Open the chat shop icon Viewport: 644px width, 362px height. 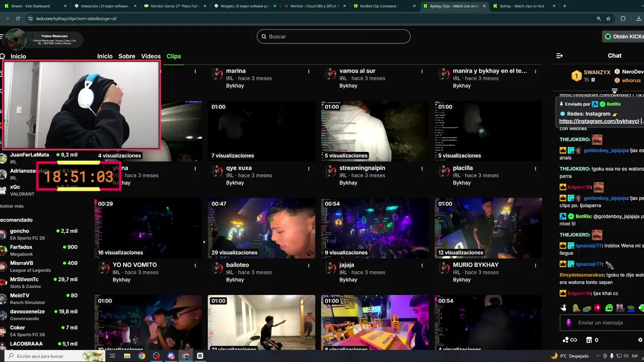tap(588, 340)
